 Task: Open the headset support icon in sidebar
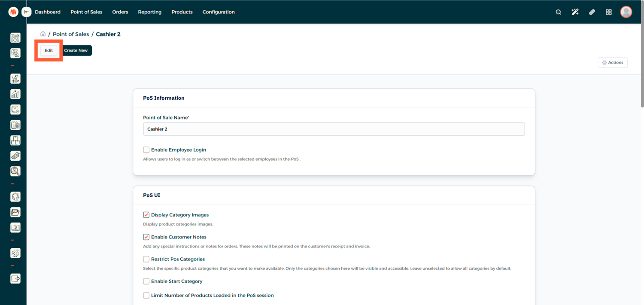tap(15, 197)
